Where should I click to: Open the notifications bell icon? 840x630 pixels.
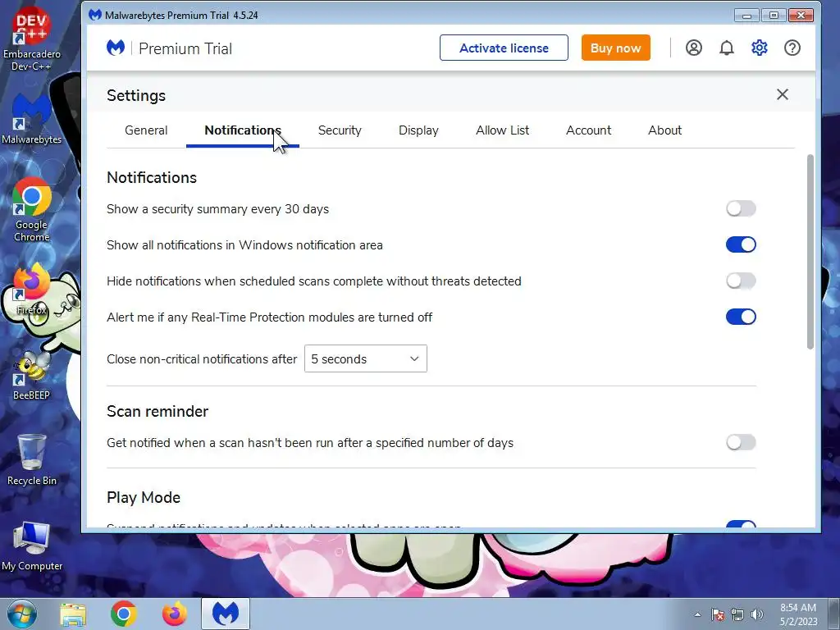coord(727,48)
